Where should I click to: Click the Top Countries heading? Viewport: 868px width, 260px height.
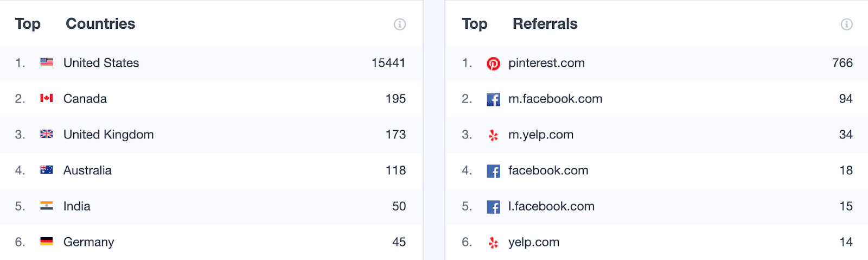click(x=75, y=24)
